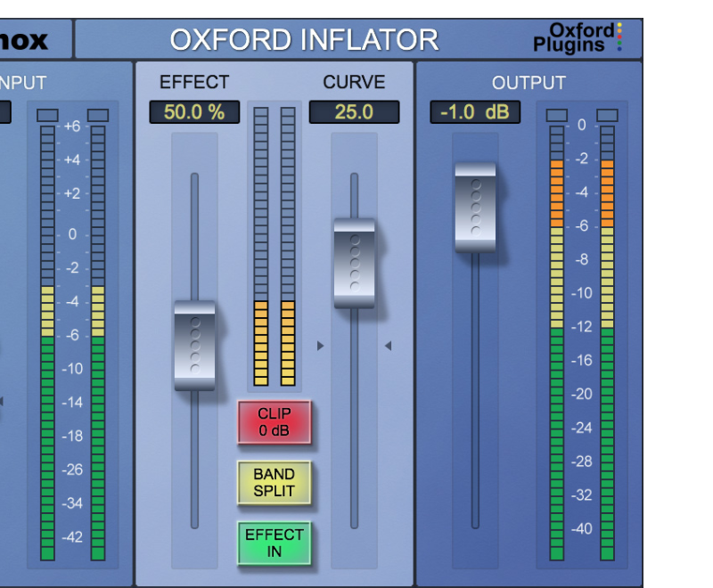
Task: Click the OXFORD INFLATOR title bar
Action: tap(304, 40)
